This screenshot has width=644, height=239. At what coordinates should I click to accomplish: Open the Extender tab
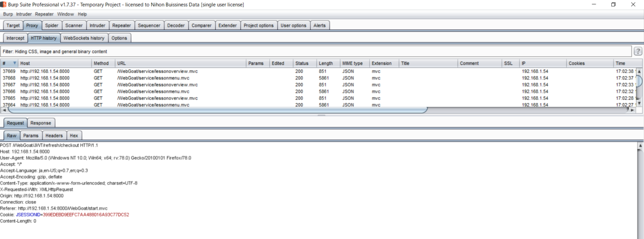228,25
